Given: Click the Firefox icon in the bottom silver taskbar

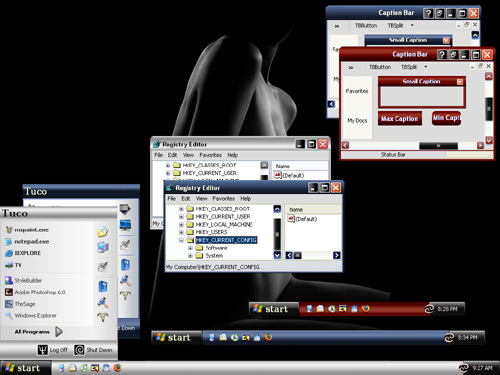Looking at the screenshot, I should click(117, 368).
